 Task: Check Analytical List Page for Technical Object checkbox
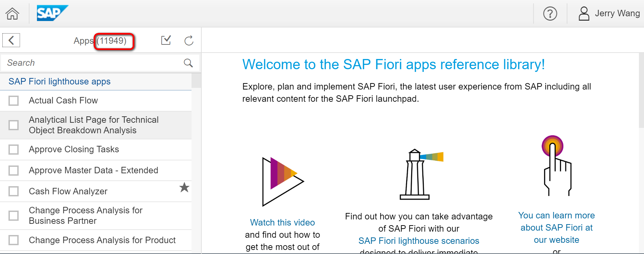14,125
